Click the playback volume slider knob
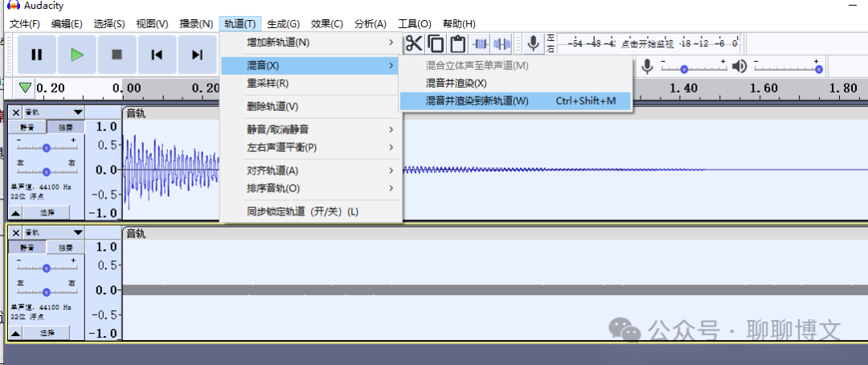Viewport: 868px width, 365px height. [x=819, y=69]
